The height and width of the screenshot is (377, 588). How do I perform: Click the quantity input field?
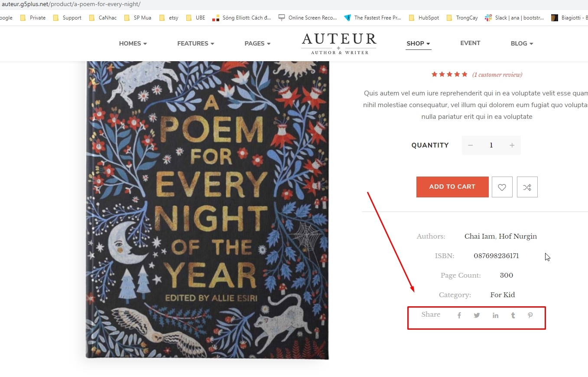pyautogui.click(x=491, y=145)
